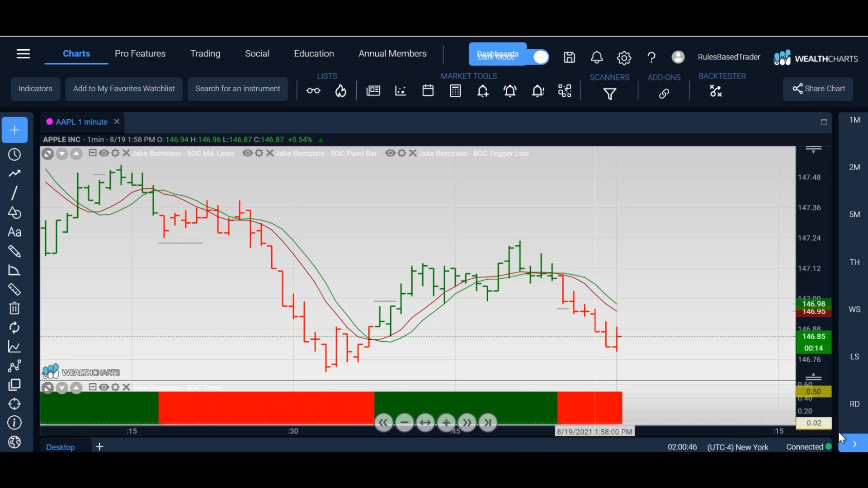Open the RulesBasedTrader user account menu
The image size is (868, 488).
point(729,57)
